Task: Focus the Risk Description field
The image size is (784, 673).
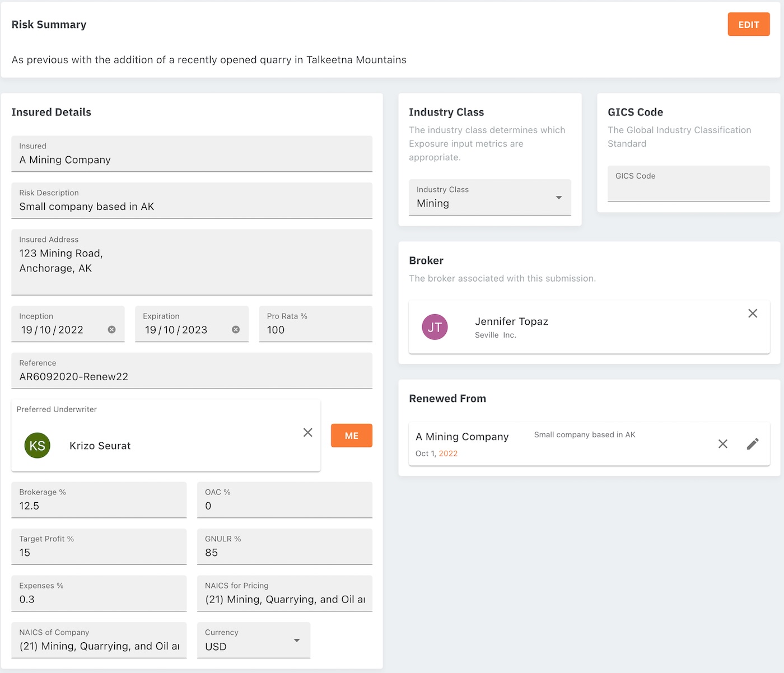Action: pos(192,200)
